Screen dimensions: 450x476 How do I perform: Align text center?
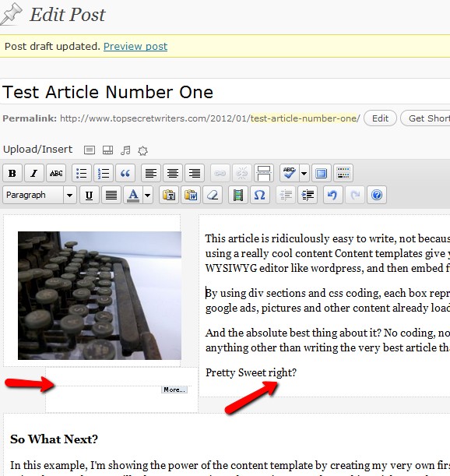pyautogui.click(x=173, y=174)
